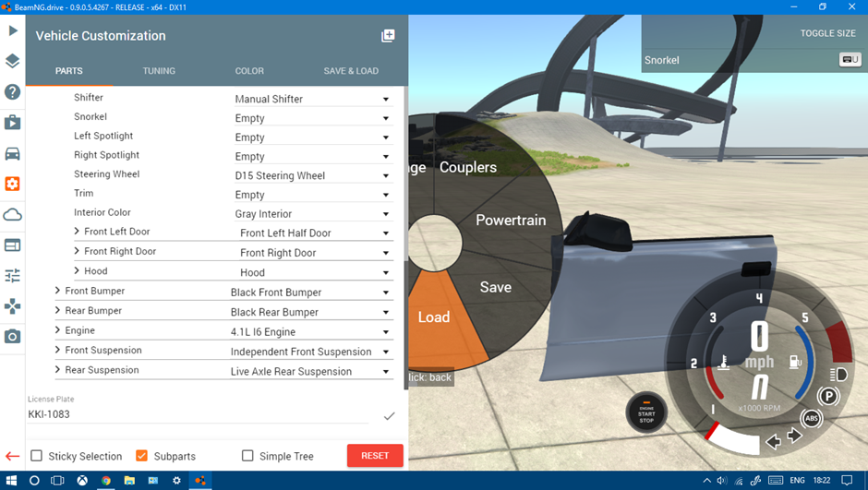Image resolution: width=868 pixels, height=490 pixels.
Task: Click Toggle Size in the top-right overlay
Action: coord(827,33)
